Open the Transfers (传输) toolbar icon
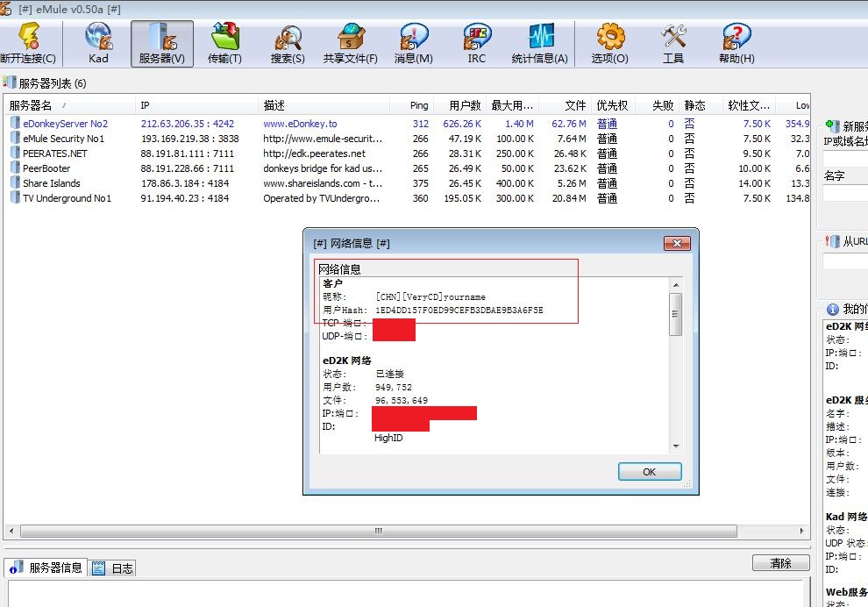This screenshot has width=868, height=607. point(224,43)
